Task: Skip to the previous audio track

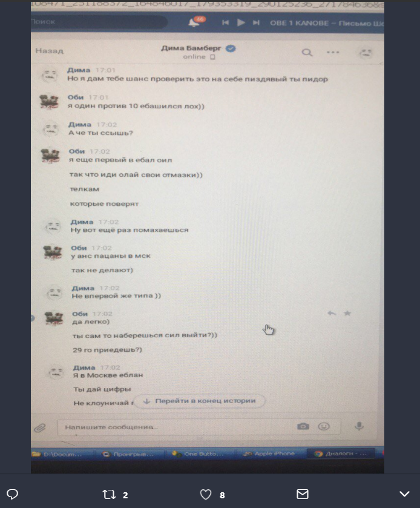Action: pos(225,22)
